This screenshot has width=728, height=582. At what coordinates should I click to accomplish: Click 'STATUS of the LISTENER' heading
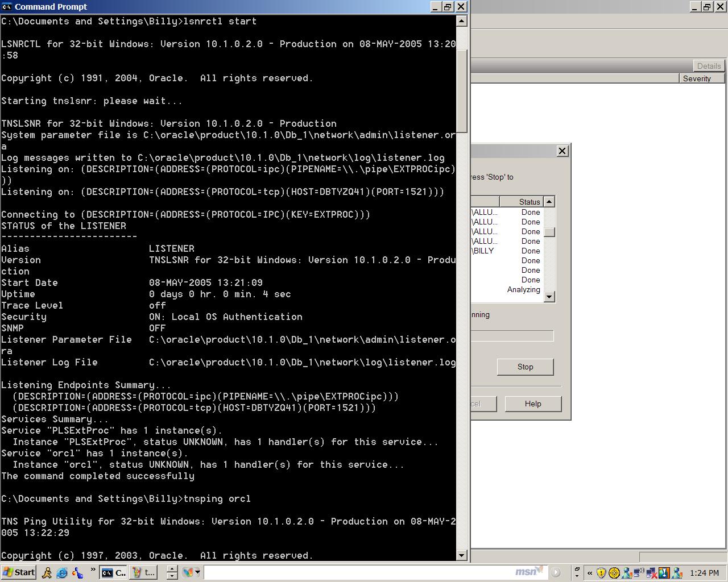(x=64, y=226)
